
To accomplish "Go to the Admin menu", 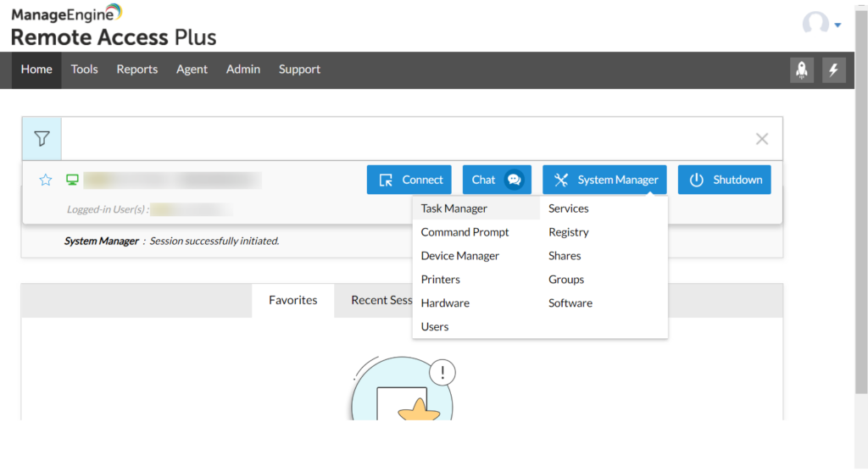I will [242, 69].
